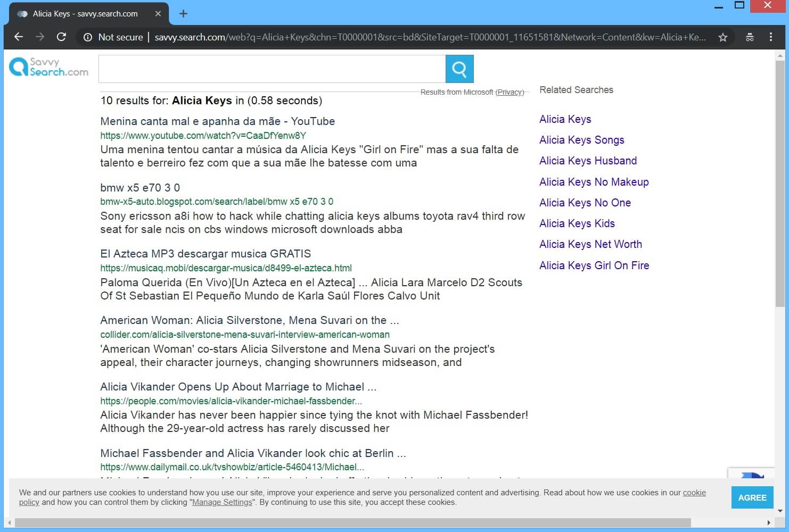Click the blue magnifier search button
Image resolution: width=789 pixels, height=532 pixels.
[459, 69]
